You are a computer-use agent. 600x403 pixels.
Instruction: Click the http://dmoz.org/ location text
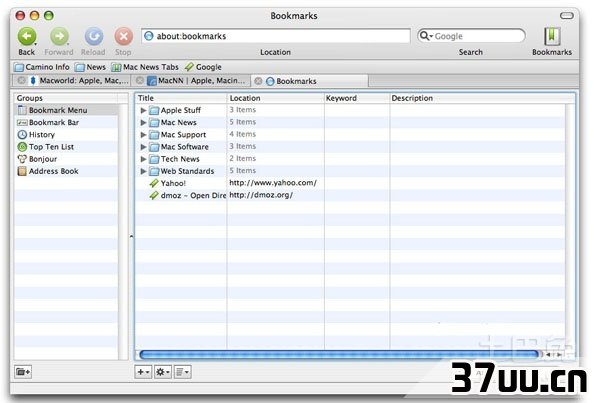[x=261, y=195]
